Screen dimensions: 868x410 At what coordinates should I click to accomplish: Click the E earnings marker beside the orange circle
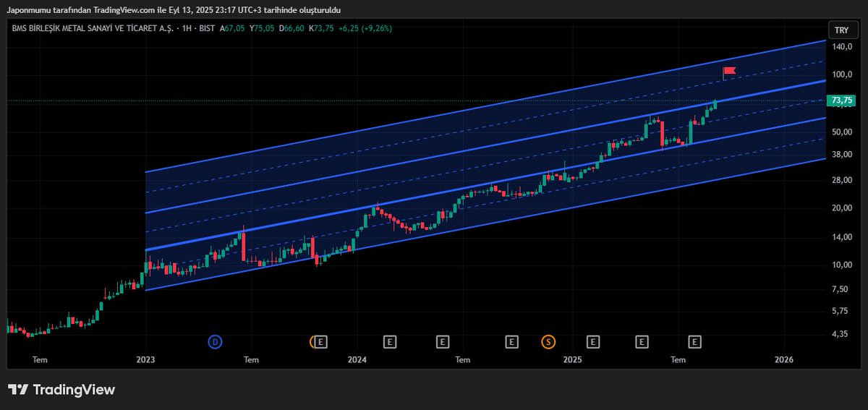322,341
